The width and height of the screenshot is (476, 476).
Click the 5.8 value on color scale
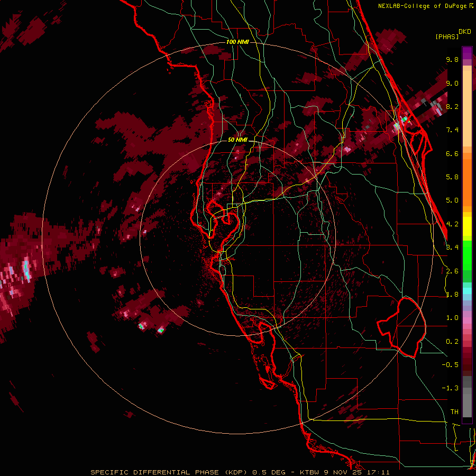coord(452,177)
